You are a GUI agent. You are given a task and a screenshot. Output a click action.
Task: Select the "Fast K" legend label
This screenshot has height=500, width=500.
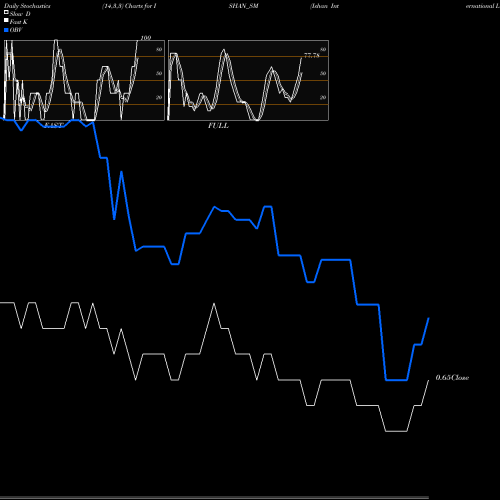(19, 22)
